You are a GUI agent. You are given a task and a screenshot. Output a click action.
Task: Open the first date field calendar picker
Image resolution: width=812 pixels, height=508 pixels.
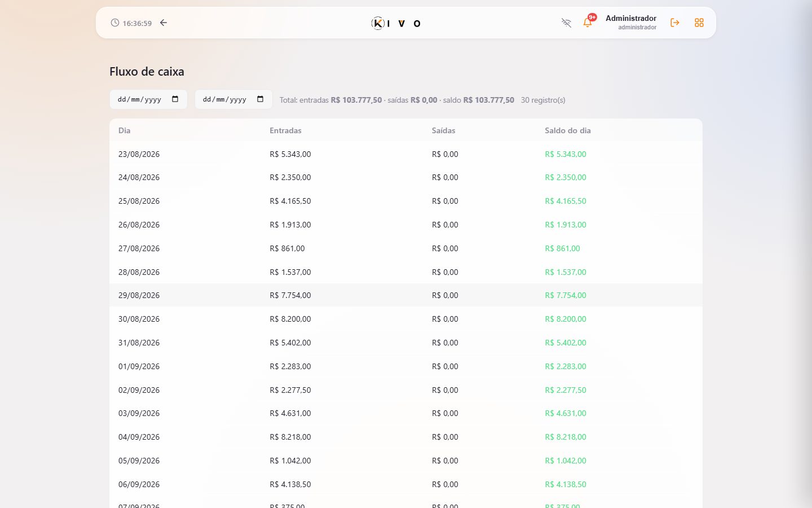[x=175, y=99]
